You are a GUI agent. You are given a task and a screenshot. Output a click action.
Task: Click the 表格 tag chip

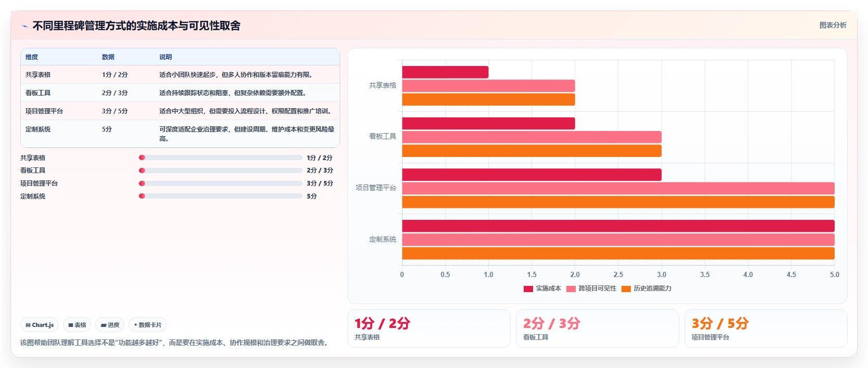point(77,325)
